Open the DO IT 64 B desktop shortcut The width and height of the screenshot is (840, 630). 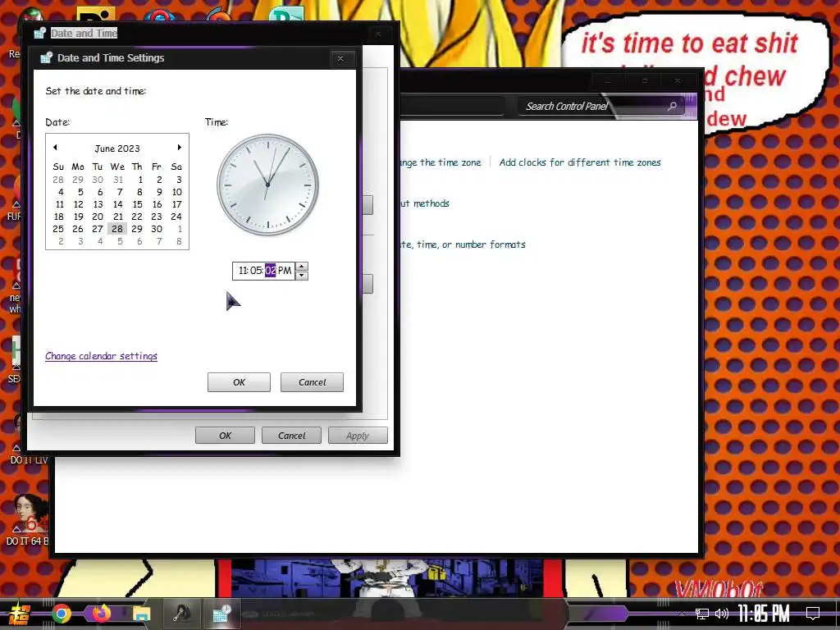[27, 519]
